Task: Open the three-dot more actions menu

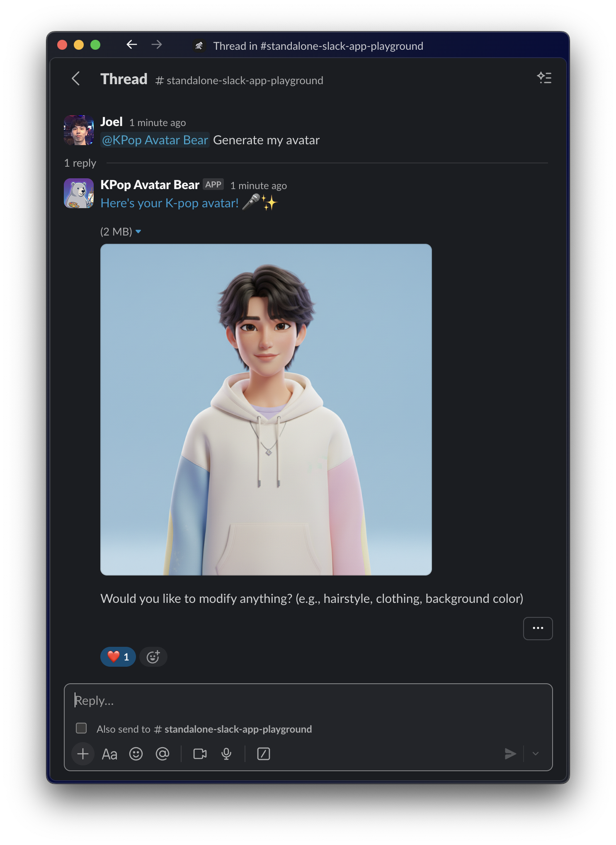Action: point(538,629)
